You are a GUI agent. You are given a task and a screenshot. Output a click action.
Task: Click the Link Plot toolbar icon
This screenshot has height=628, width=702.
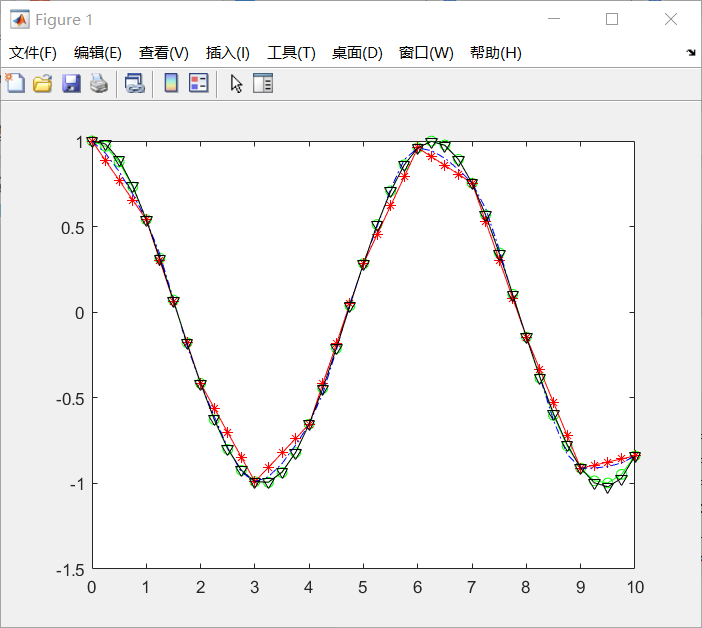click(x=134, y=83)
